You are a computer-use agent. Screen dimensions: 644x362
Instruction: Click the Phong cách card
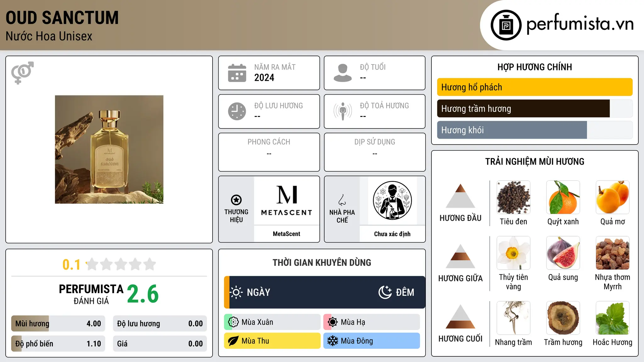point(269,152)
